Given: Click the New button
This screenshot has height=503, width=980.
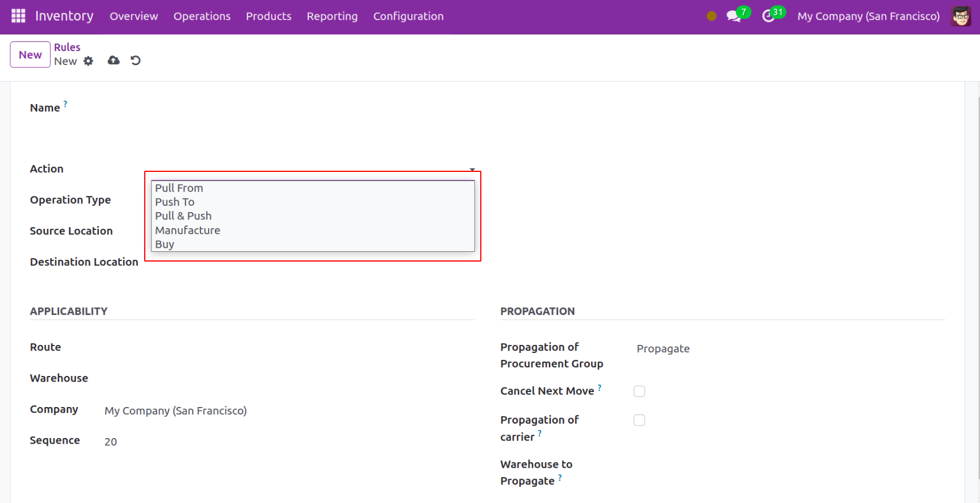Looking at the screenshot, I should coord(30,55).
